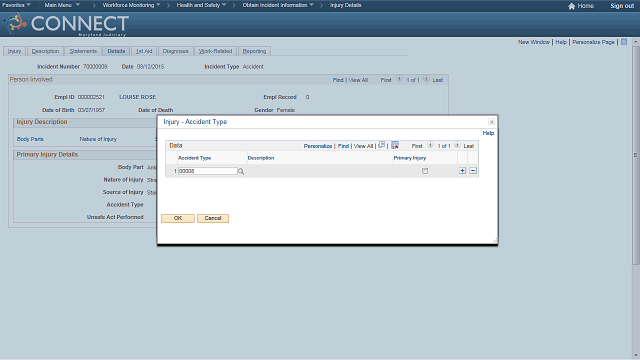Click the Sign out link
This screenshot has width=640, height=360.
tap(622, 6)
